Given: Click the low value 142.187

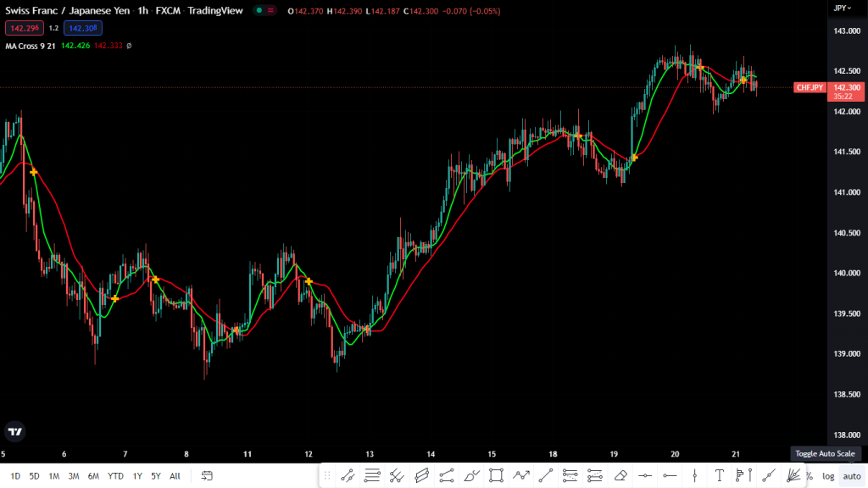Looking at the screenshot, I should [385, 11].
